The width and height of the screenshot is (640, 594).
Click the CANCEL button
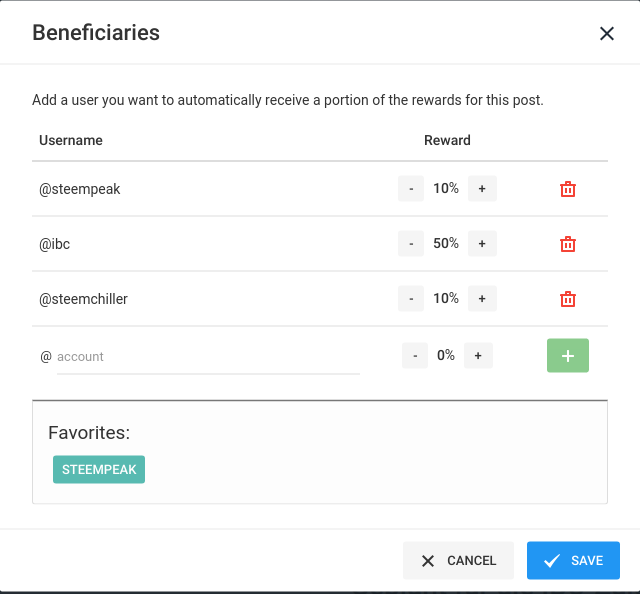click(x=458, y=561)
